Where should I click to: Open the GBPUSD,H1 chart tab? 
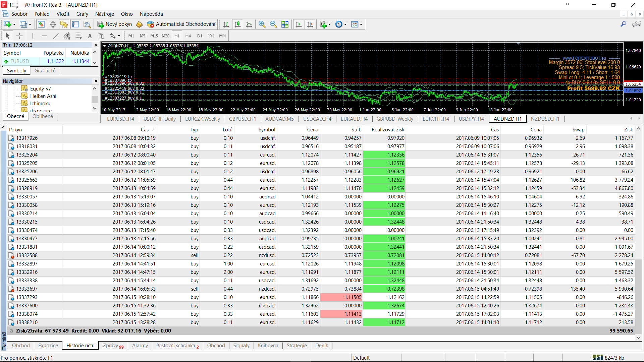coord(242,119)
